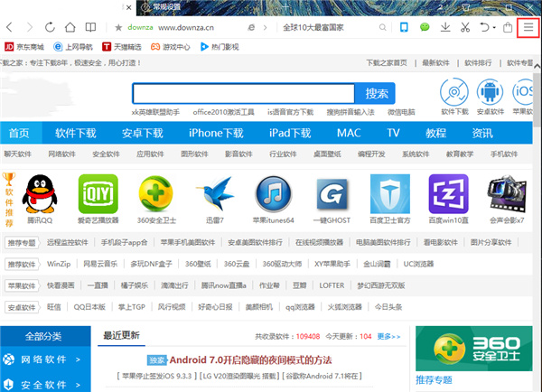The height and width of the screenshot is (392, 542).
Task: Click the undo closed tab icon
Action: 484,27
